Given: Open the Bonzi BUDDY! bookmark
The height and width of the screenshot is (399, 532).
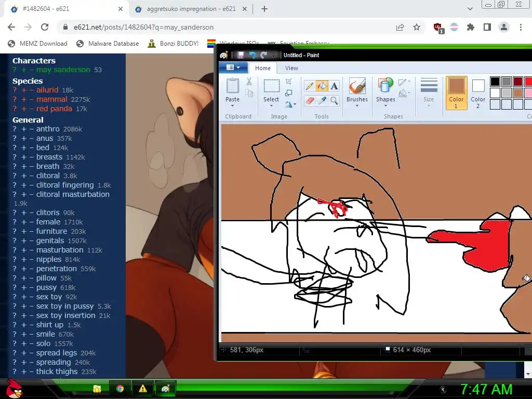Looking at the screenshot, I should [173, 44].
